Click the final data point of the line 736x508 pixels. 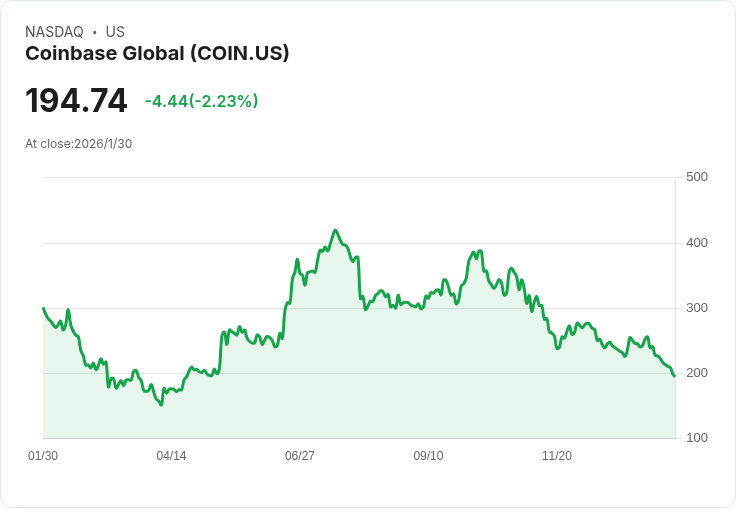click(x=675, y=376)
